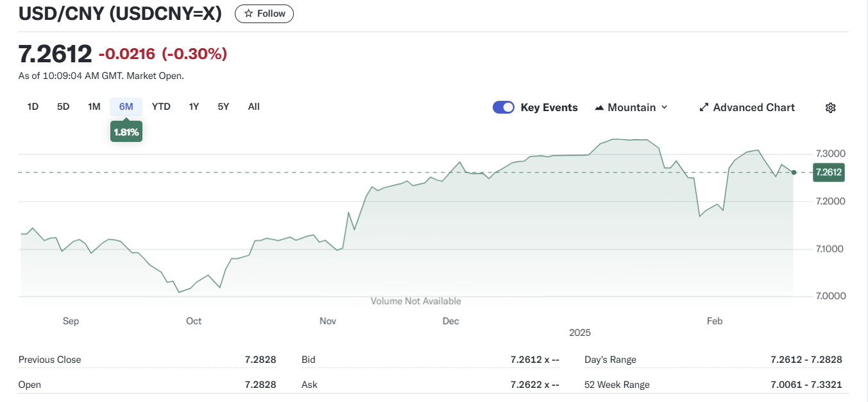The image size is (868, 402).
Task: Change the chart to the 1Y range
Action: click(194, 107)
